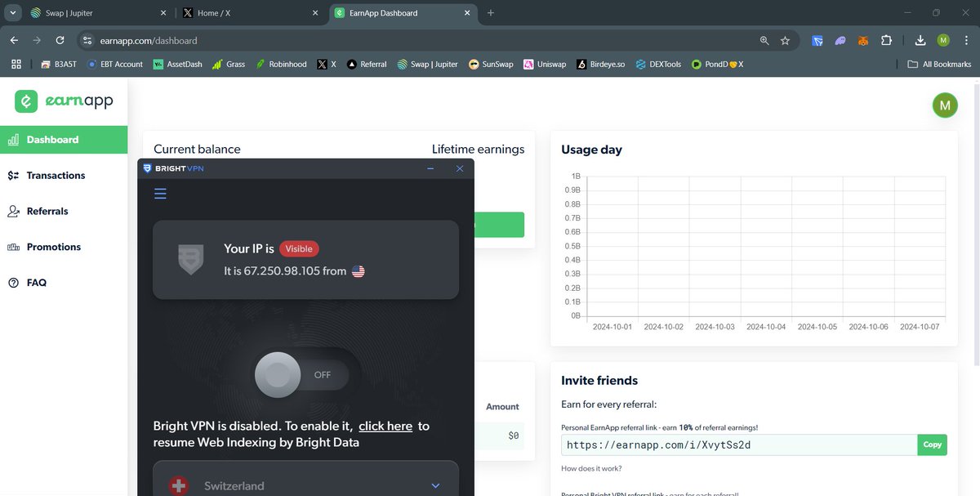
Task: Open the Phantom wallet extension
Action: coord(840,40)
